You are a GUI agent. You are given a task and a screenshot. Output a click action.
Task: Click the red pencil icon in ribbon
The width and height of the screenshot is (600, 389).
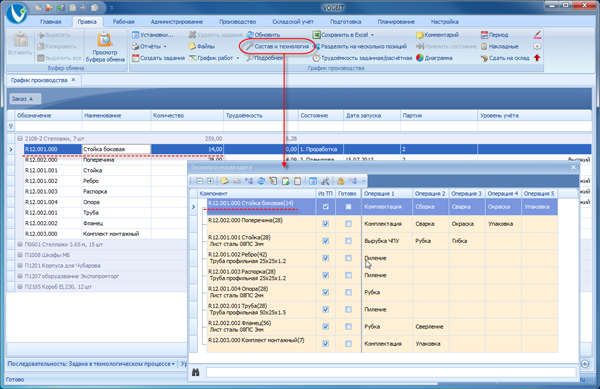pyautogui.click(x=537, y=35)
